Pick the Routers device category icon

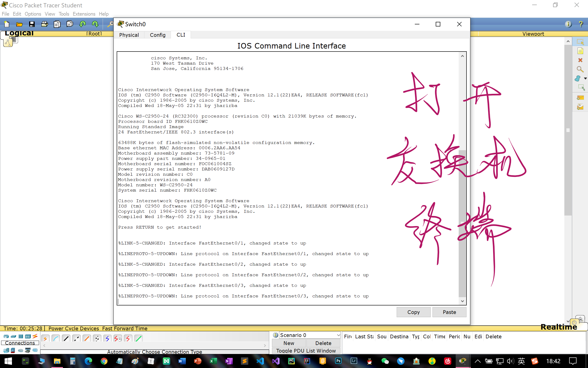click(6, 336)
